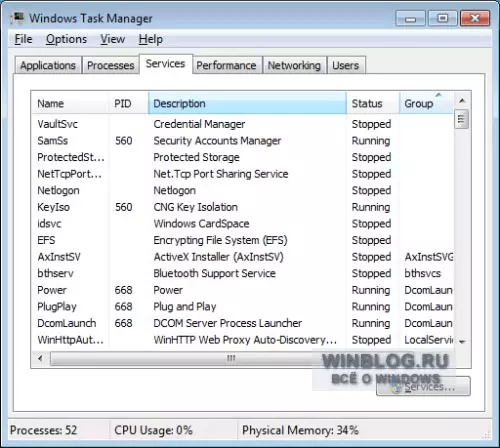Image resolution: width=500 pixels, height=448 pixels.
Task: Switch to the Performance tab
Action: click(226, 65)
